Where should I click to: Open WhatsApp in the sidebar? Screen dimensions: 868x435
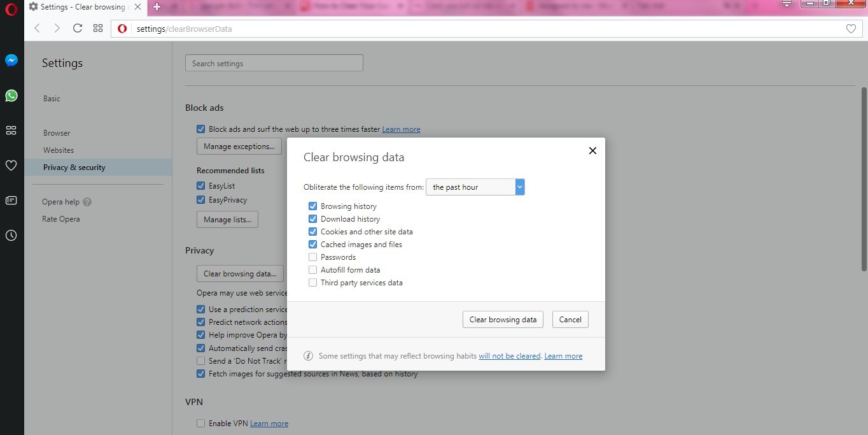[11, 96]
